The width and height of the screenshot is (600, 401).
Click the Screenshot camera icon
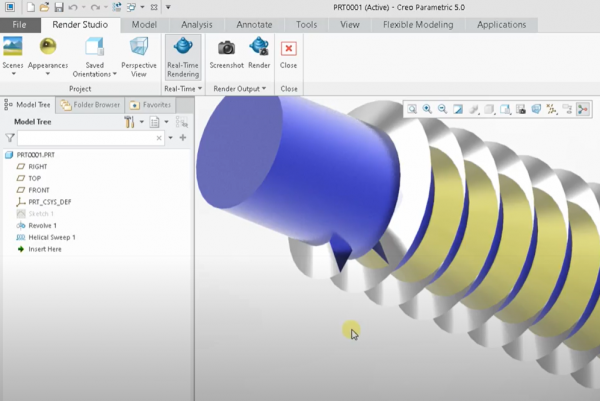(226, 48)
